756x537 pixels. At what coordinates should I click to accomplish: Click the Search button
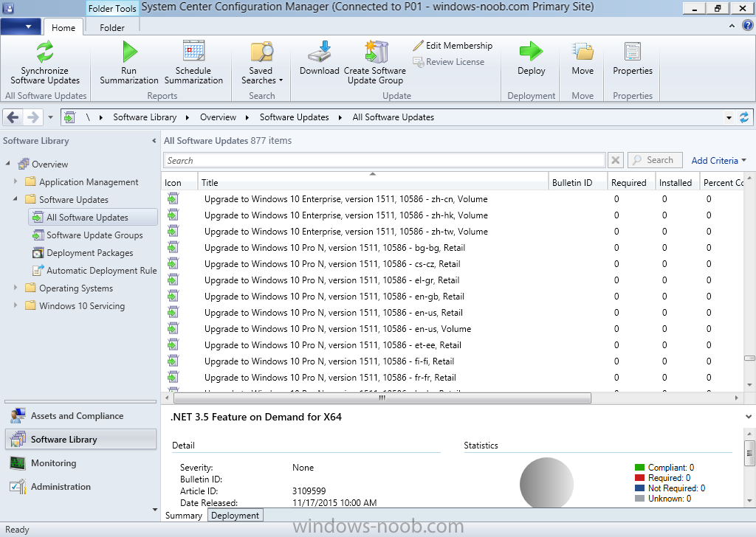point(654,160)
